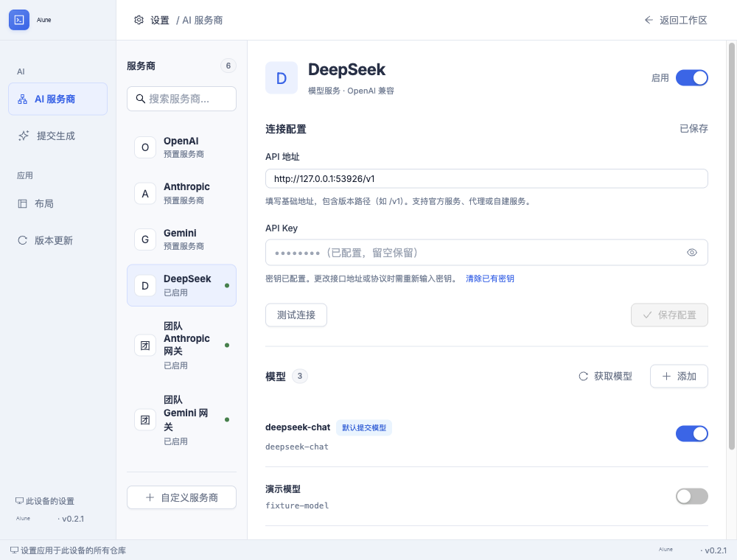737x560 pixels.
Task: Click the Gemini letter G avatar
Action: (x=145, y=239)
